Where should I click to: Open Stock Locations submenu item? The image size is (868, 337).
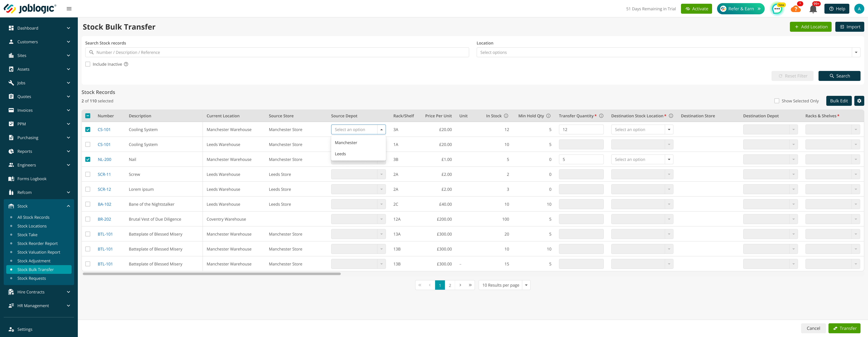click(32, 226)
